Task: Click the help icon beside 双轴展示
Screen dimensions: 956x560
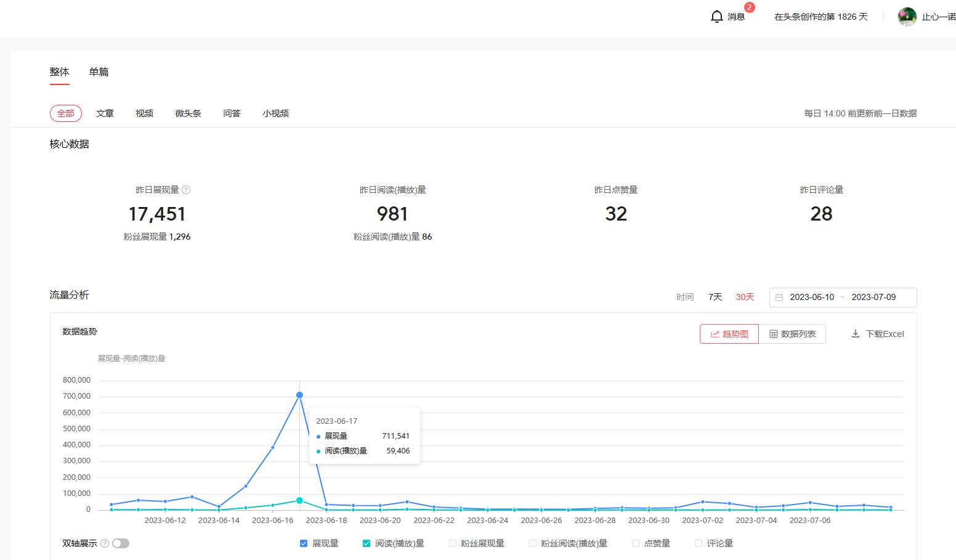Action: 105,543
